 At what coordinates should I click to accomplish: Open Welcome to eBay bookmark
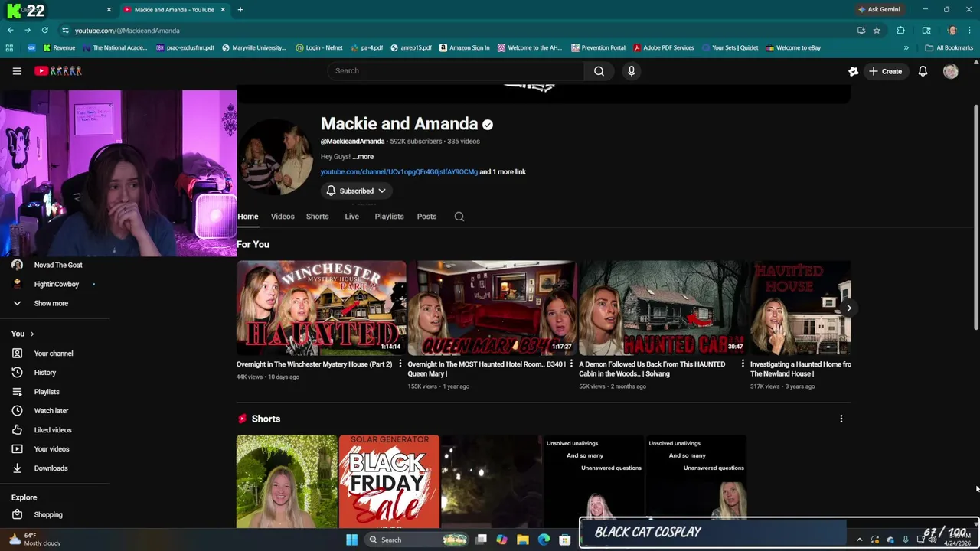point(793,47)
